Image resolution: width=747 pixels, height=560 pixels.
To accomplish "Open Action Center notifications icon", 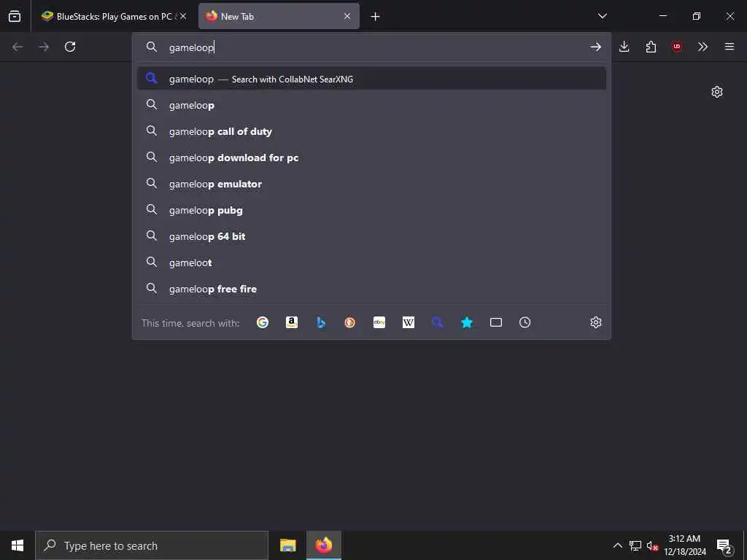I will [724, 545].
